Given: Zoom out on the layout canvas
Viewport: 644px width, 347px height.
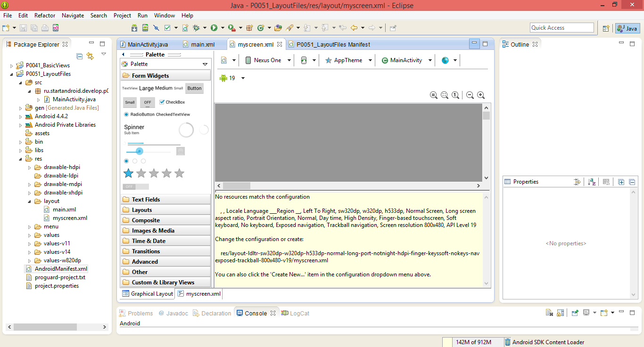Looking at the screenshot, I should (470, 95).
